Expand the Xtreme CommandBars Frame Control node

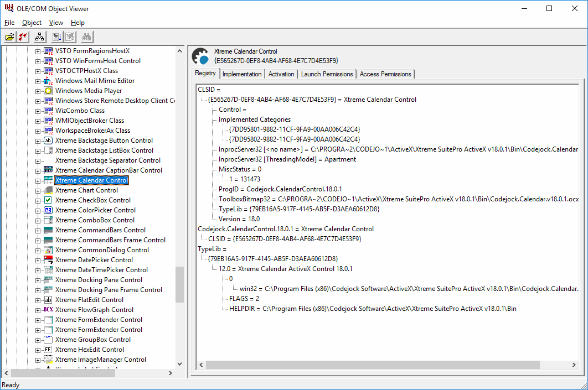38,241
